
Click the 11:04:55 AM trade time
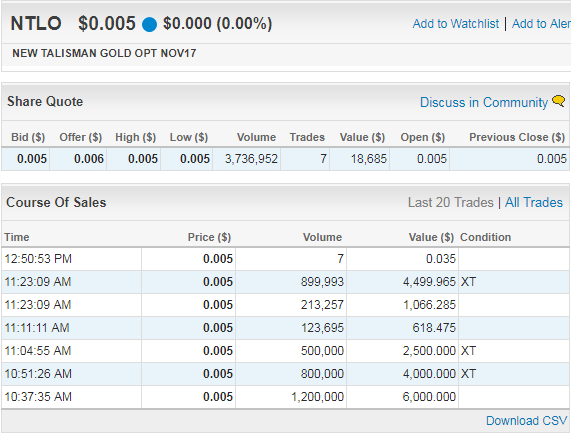pos(38,351)
